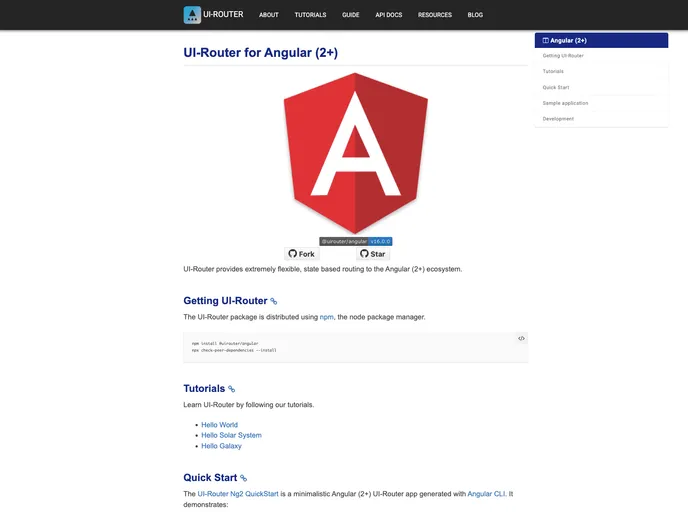
Task: Jump to Sample application in sidebar
Action: (x=565, y=103)
